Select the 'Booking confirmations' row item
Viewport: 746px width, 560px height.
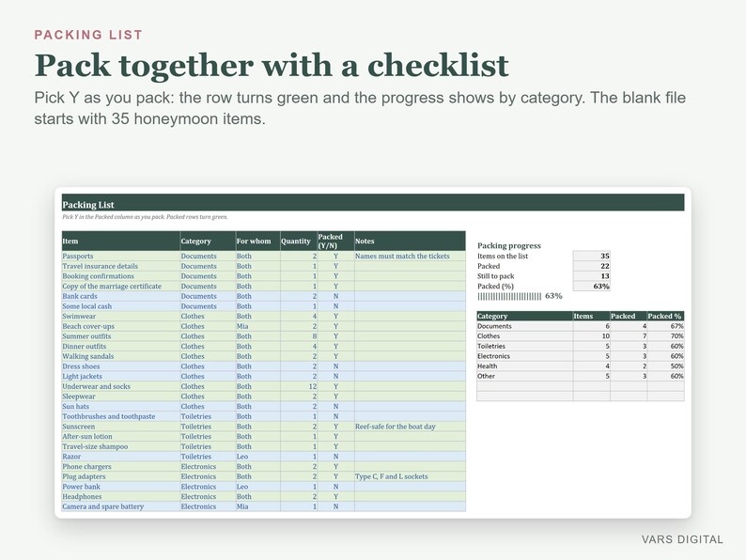(x=121, y=276)
